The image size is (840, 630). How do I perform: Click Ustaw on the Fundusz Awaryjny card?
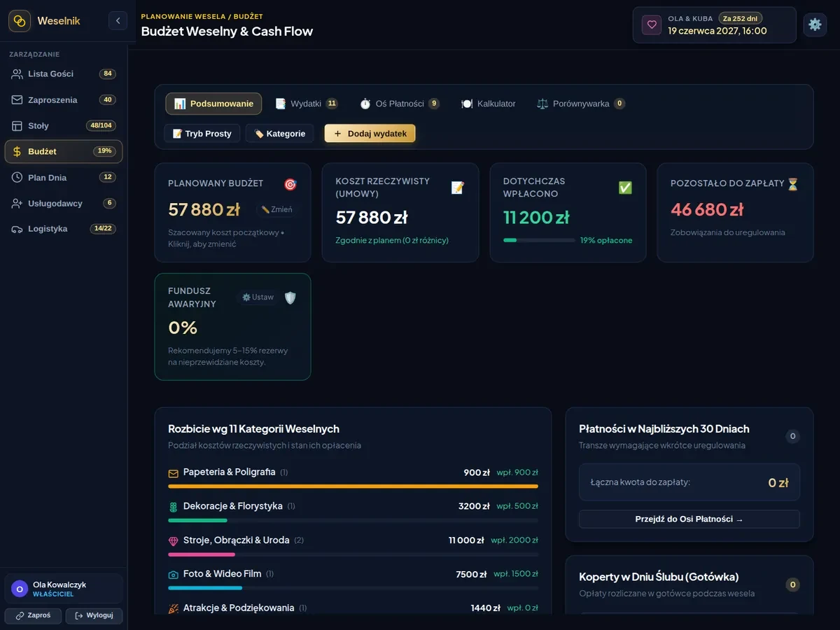(x=258, y=297)
